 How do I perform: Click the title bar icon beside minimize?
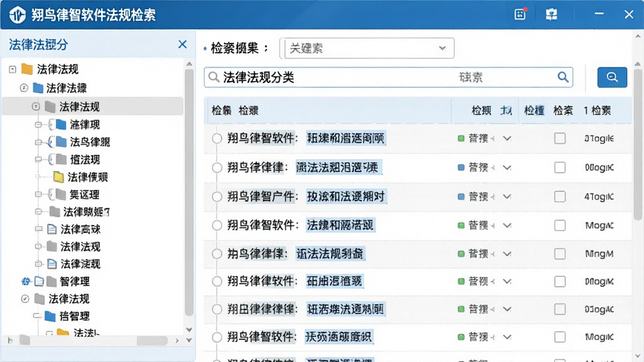tap(551, 15)
